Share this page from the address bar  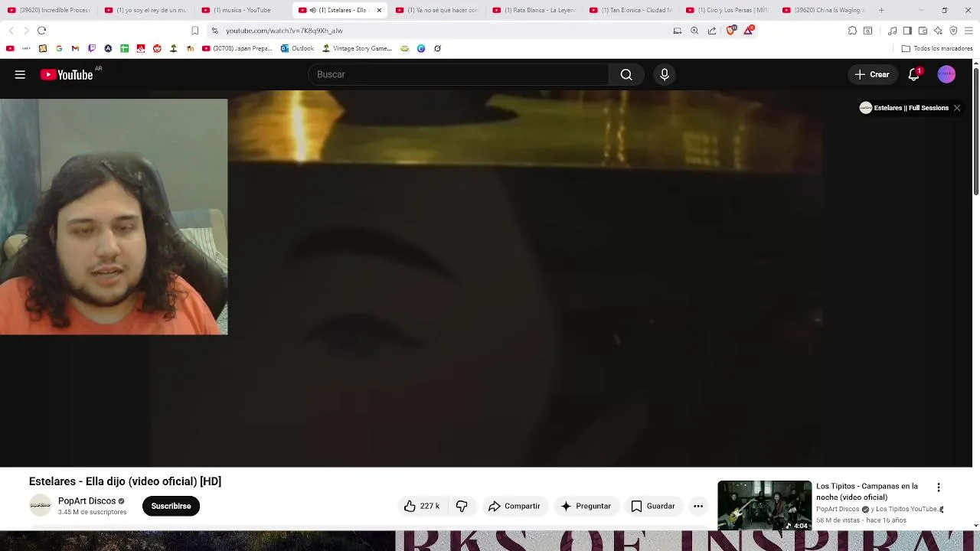pos(712,31)
